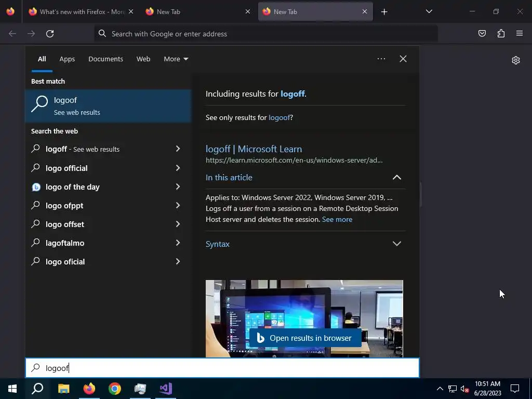Image resolution: width=532 pixels, height=399 pixels.
Task: Expand arrow for 'logo offset' suggestion
Action: click(x=178, y=224)
